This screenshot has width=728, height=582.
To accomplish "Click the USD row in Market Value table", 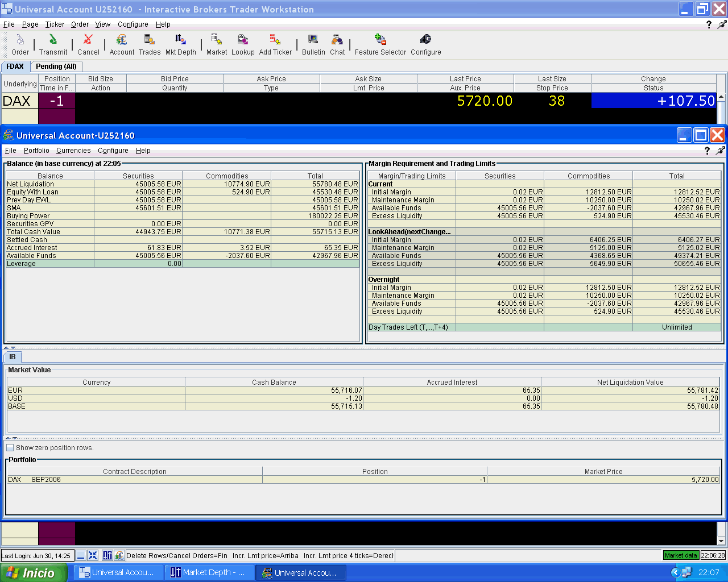I will [x=363, y=398].
